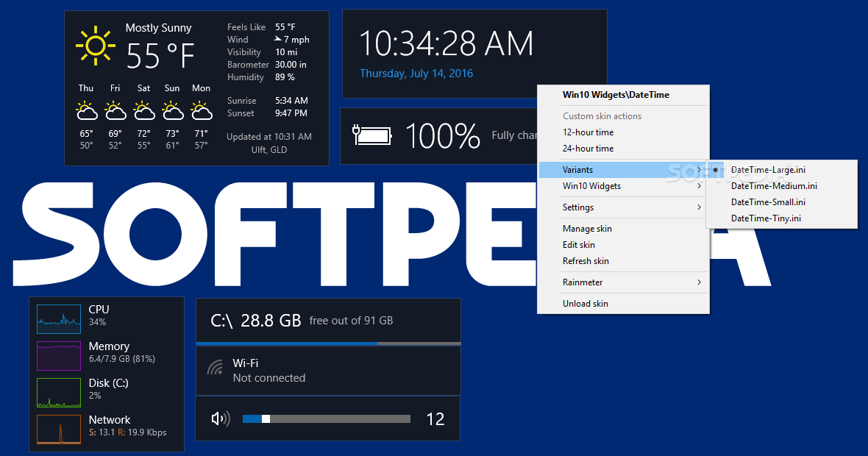The image size is (868, 456).
Task: Click the Humidity 89 % value
Action: pyautogui.click(x=285, y=77)
